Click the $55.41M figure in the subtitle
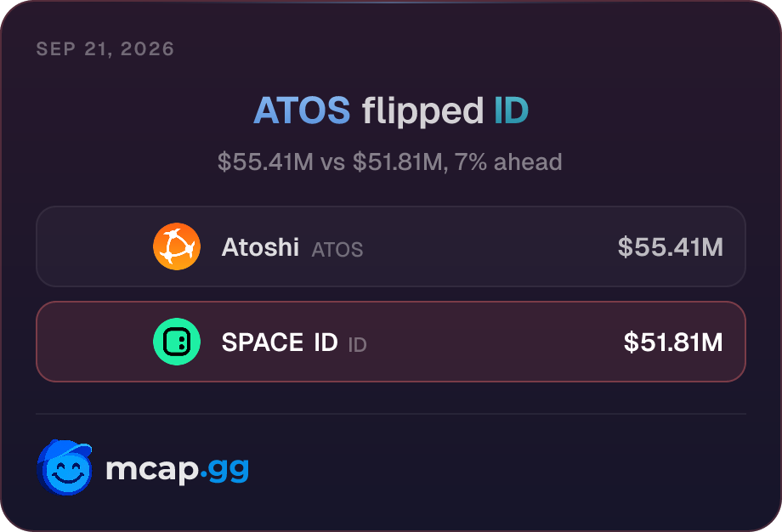The width and height of the screenshot is (782, 532). click(x=265, y=162)
